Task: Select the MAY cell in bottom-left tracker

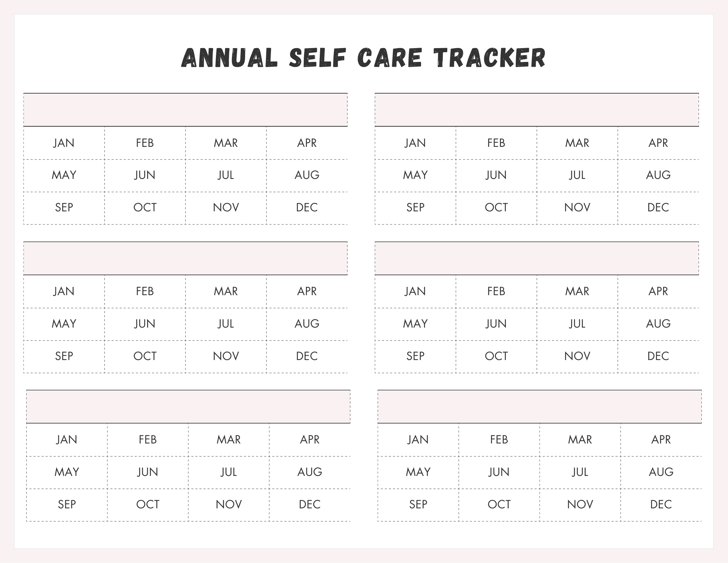Action: [x=67, y=472]
